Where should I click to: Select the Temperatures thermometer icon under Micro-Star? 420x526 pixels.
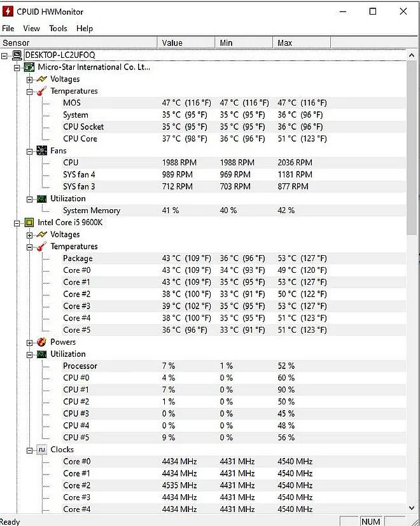coord(39,91)
